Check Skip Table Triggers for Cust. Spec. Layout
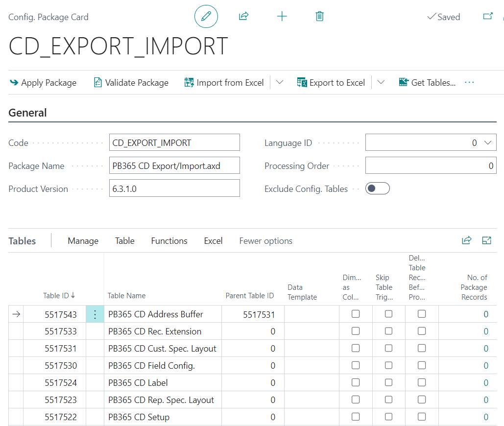The width and height of the screenshot is (504, 426). point(388,348)
